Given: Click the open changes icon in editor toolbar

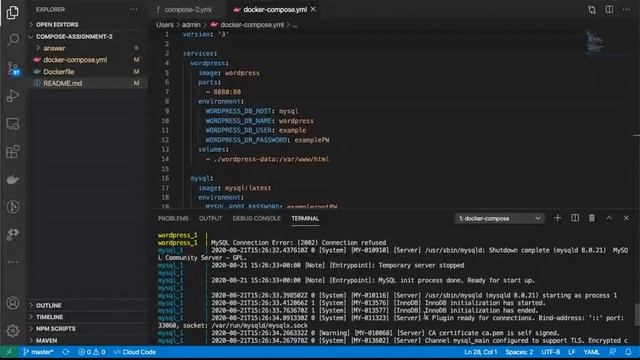Looking at the screenshot, I should pos(592,9).
